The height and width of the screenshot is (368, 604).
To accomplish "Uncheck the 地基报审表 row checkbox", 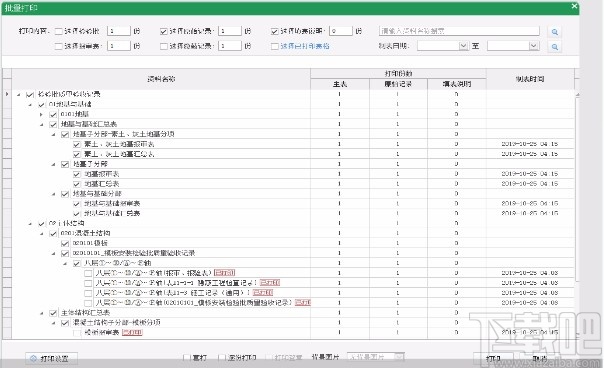I will coord(77,174).
